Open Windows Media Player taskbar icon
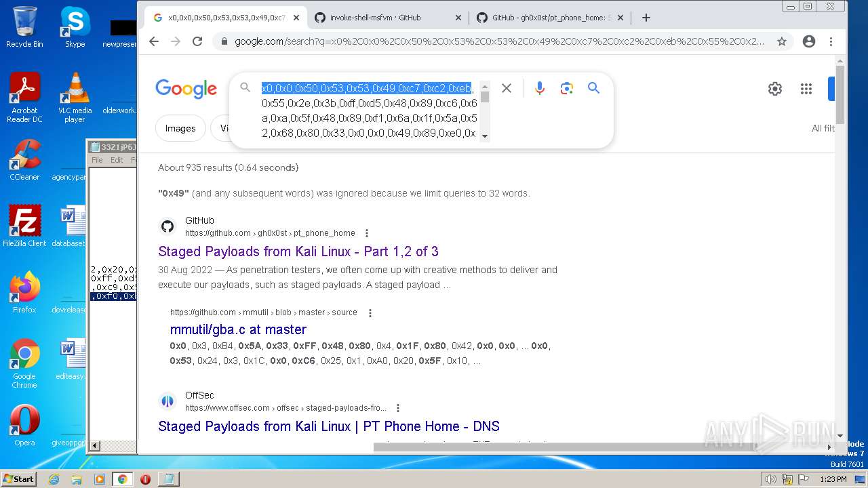Image resolution: width=868 pixels, height=488 pixels. (100, 479)
